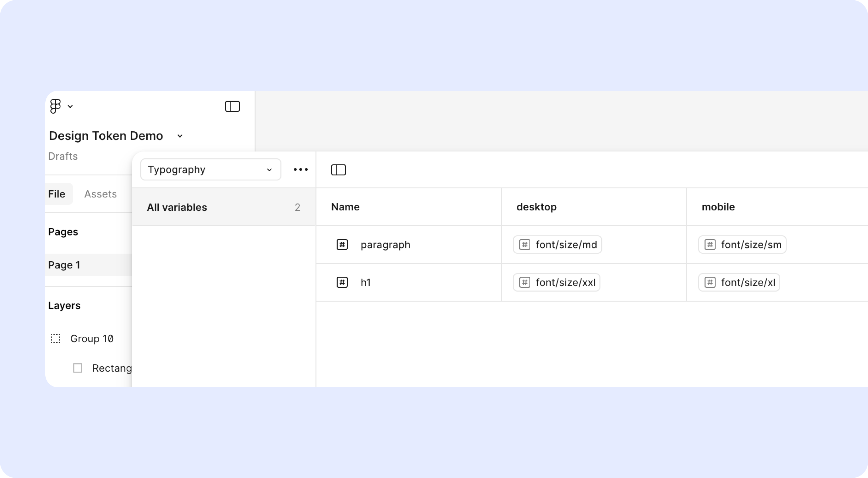Click the font/size/sm mobile value chip
Image resolution: width=868 pixels, height=478 pixels.
point(742,245)
